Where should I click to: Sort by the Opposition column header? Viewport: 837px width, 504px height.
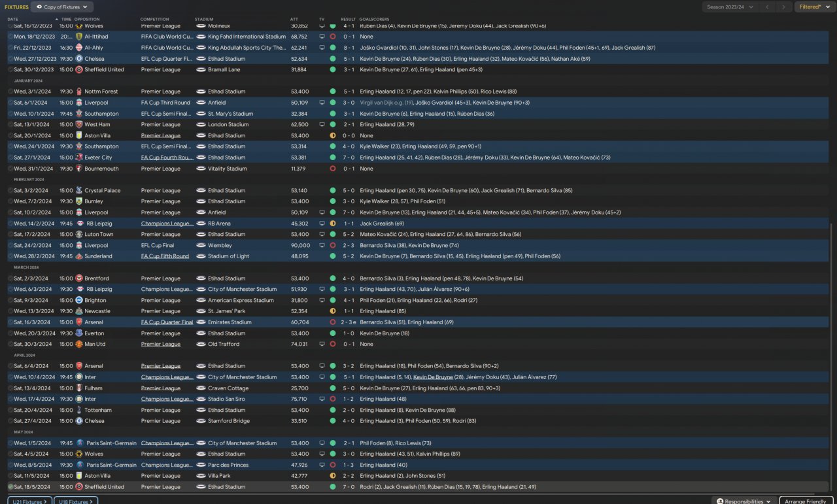[x=87, y=19]
